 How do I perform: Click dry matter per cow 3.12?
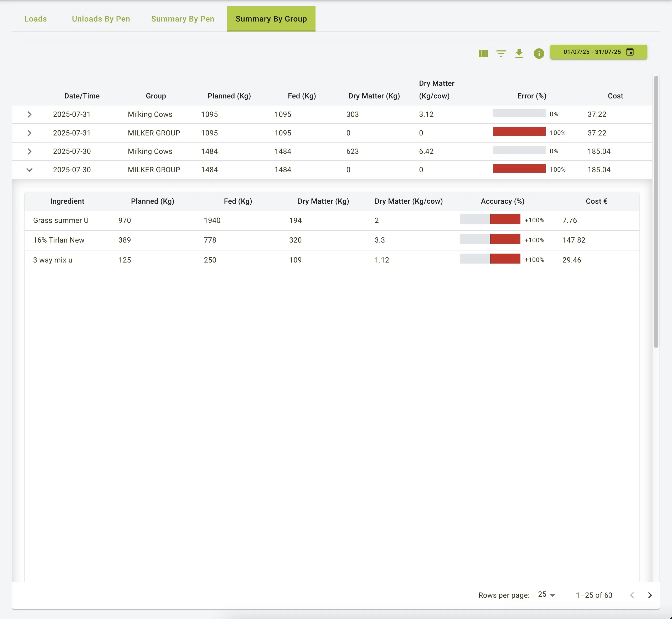426,114
